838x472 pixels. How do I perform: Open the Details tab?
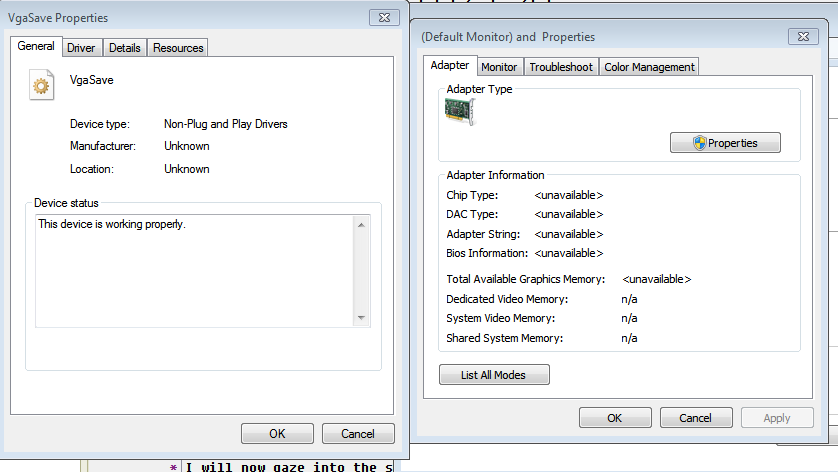[x=125, y=48]
